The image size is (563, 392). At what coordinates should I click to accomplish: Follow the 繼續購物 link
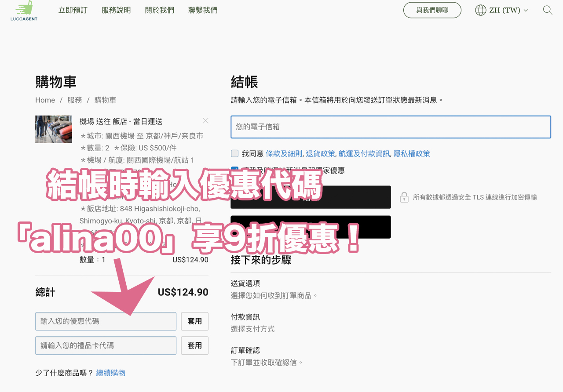(x=111, y=373)
